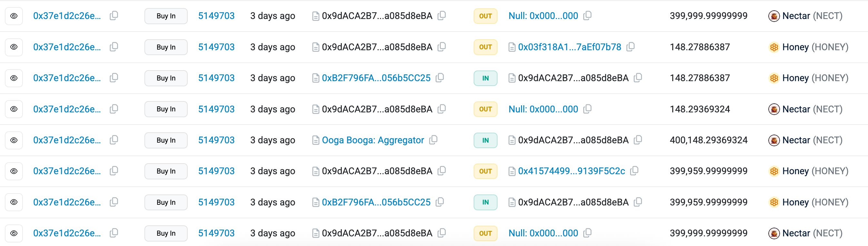Open the Ooga Booga: Aggregator address link

tap(373, 140)
